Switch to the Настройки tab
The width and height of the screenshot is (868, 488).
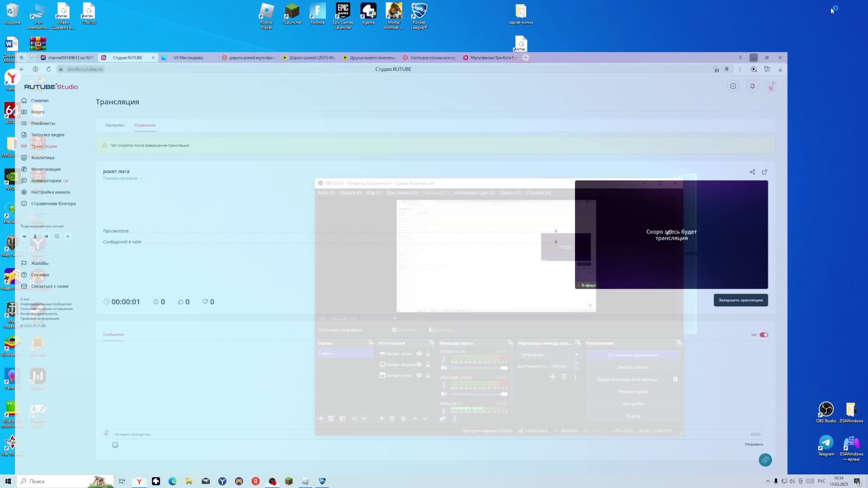[x=115, y=125]
